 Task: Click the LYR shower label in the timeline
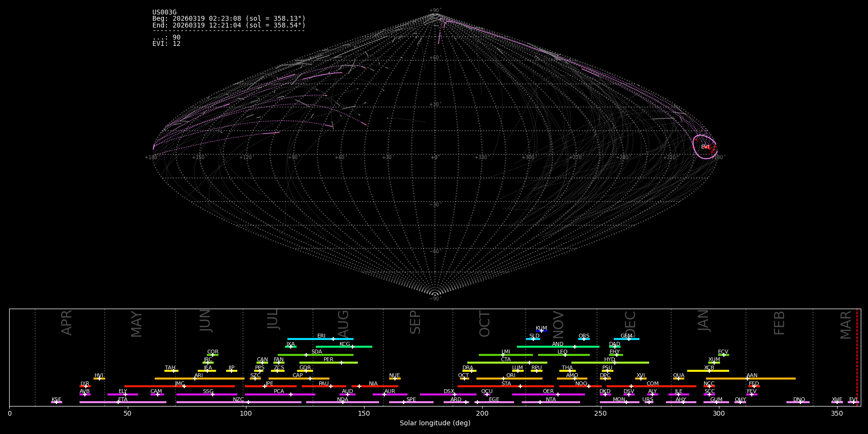(85, 384)
